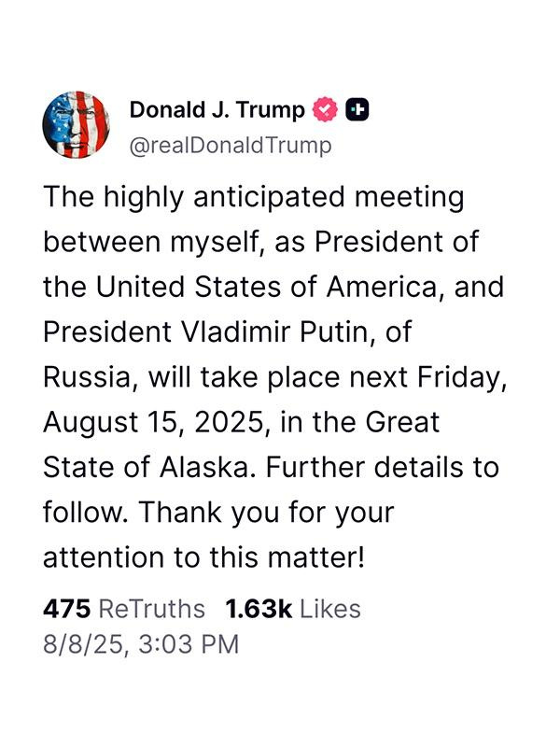Open the flag-painted profile avatar

[x=76, y=124]
